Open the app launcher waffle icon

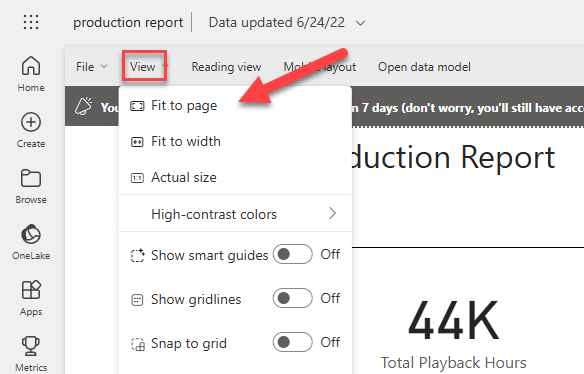coord(31,22)
